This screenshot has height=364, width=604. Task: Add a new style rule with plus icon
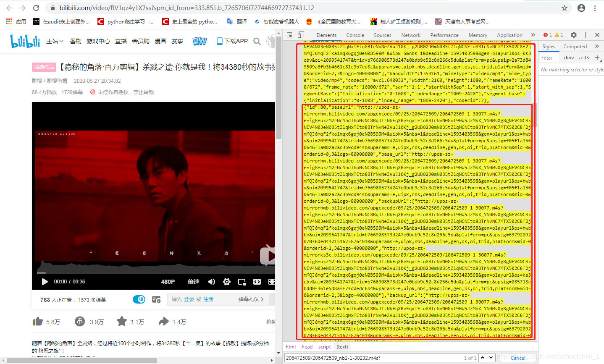(597, 58)
